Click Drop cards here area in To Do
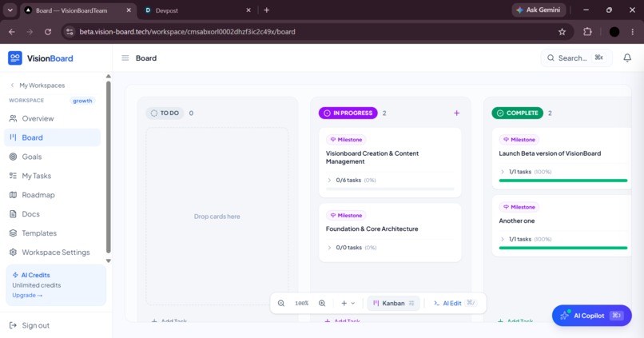 (217, 217)
